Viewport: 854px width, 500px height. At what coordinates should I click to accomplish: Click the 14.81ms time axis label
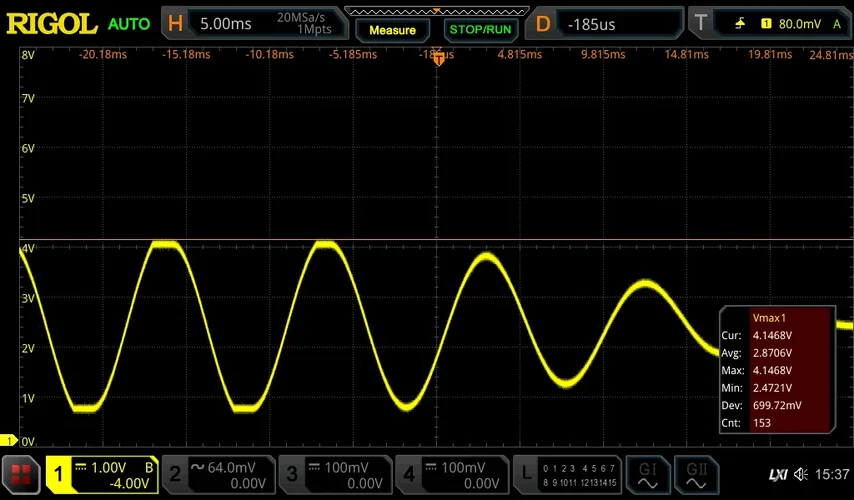pos(687,54)
